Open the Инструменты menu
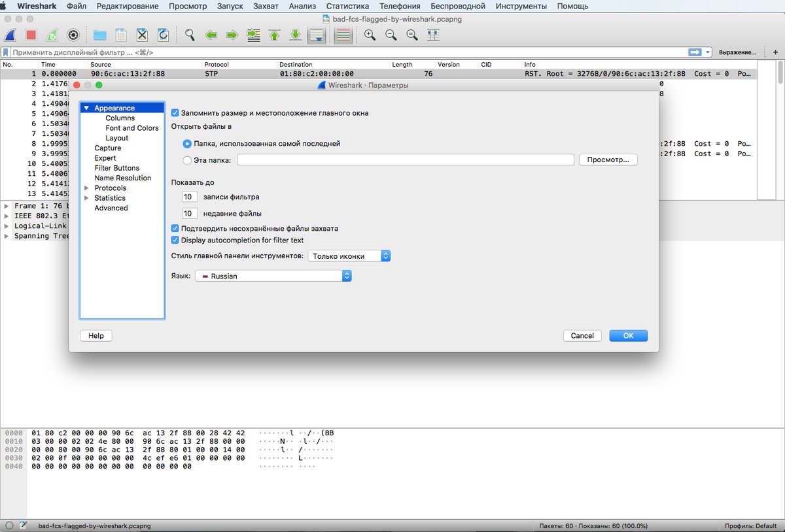Viewport: 785px width, 532px height. click(x=521, y=6)
